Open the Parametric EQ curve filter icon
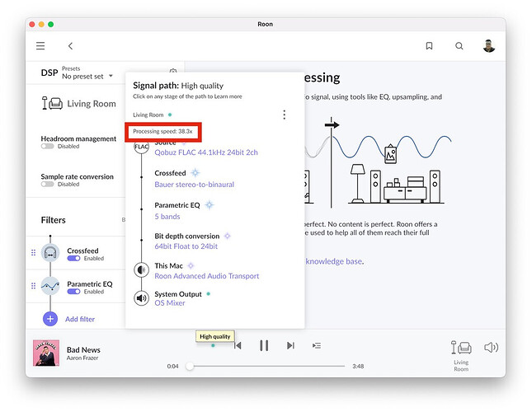Viewport: 532px width, 412px height. point(50,286)
